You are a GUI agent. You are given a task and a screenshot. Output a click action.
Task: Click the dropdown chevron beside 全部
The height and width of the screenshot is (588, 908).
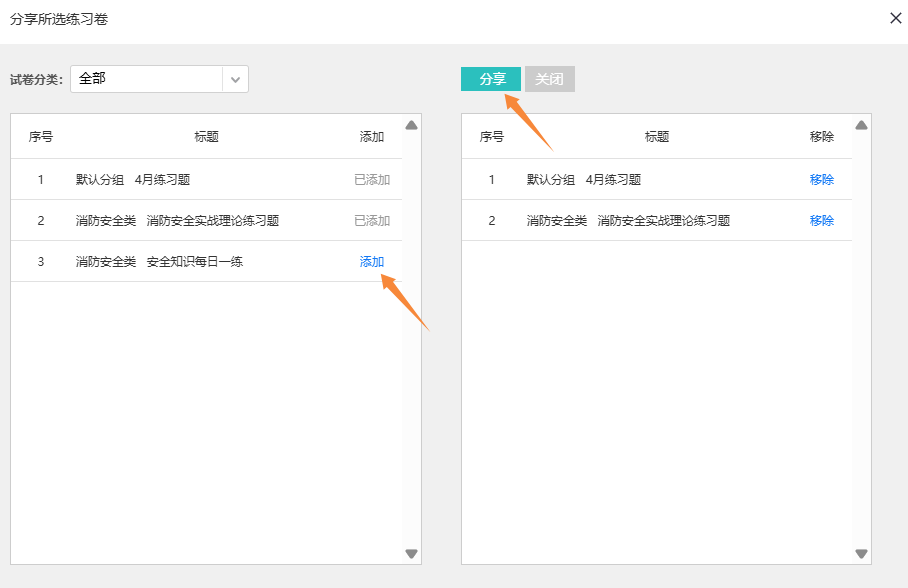(235, 79)
